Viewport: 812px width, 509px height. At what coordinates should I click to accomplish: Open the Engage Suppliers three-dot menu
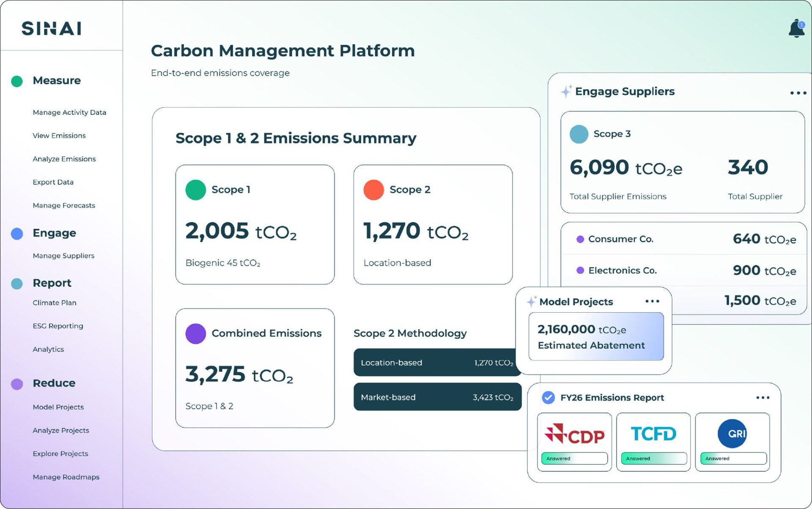point(798,93)
